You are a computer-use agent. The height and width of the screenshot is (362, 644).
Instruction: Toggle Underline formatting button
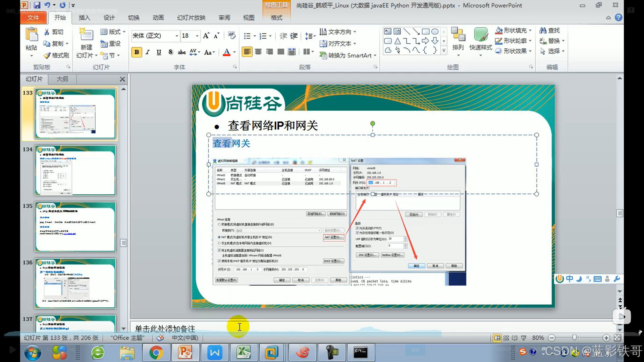click(159, 52)
